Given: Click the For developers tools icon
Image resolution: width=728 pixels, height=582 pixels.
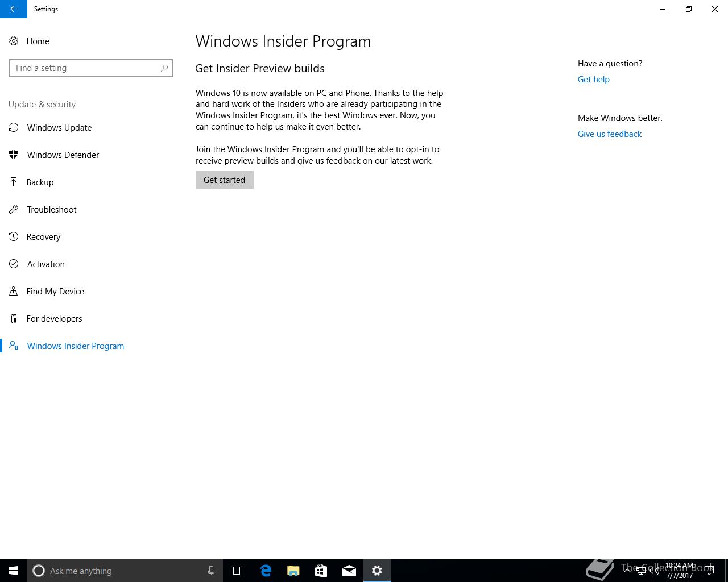Looking at the screenshot, I should coord(14,319).
